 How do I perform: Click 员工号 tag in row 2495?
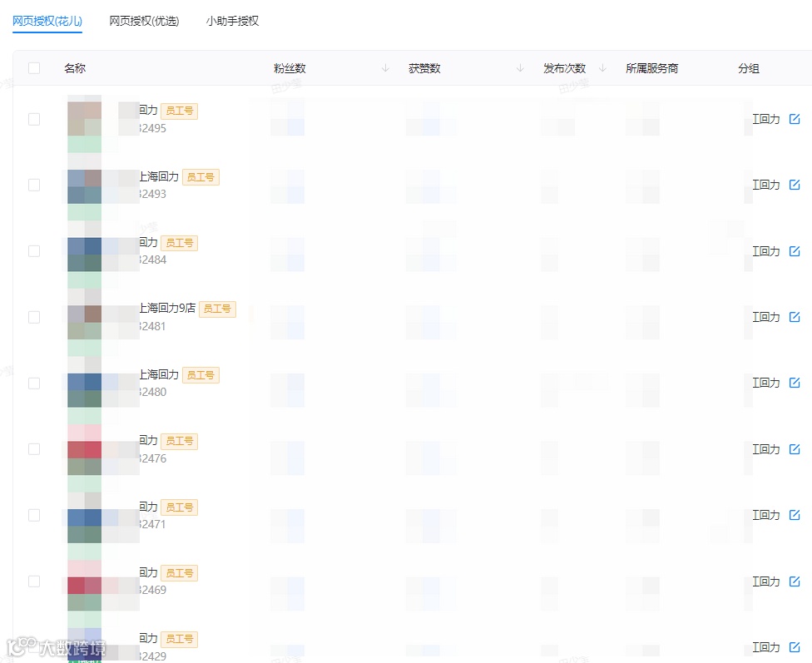point(179,111)
